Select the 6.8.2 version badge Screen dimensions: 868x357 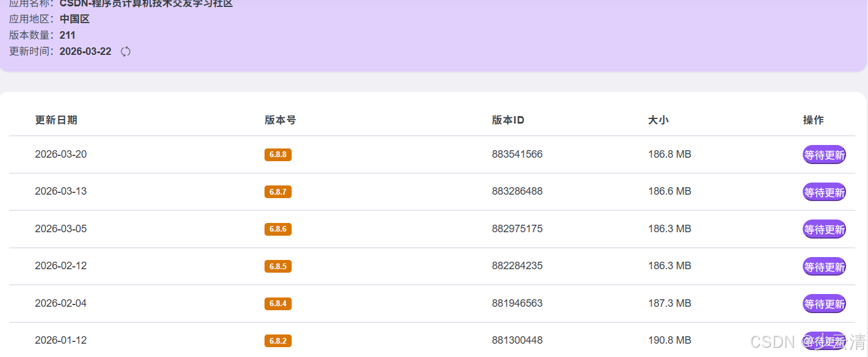278,341
